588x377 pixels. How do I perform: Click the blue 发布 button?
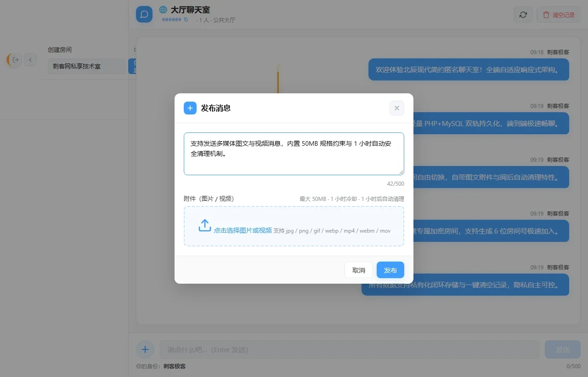pyautogui.click(x=390, y=270)
